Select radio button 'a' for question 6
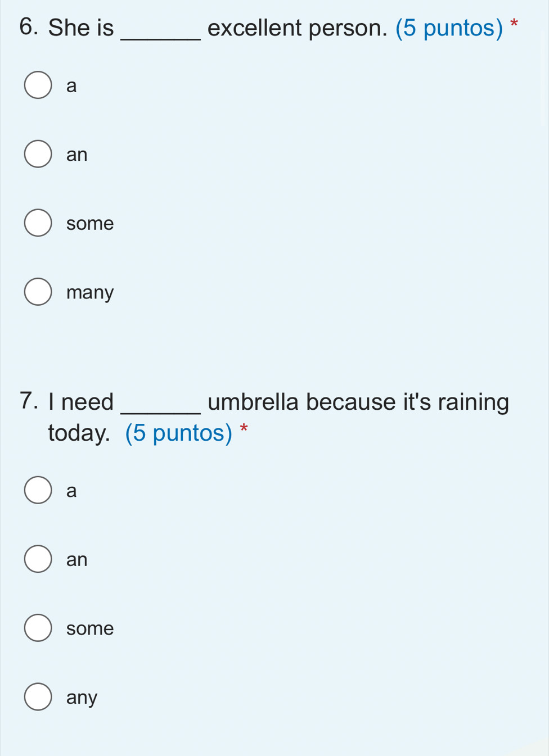 coord(38,85)
